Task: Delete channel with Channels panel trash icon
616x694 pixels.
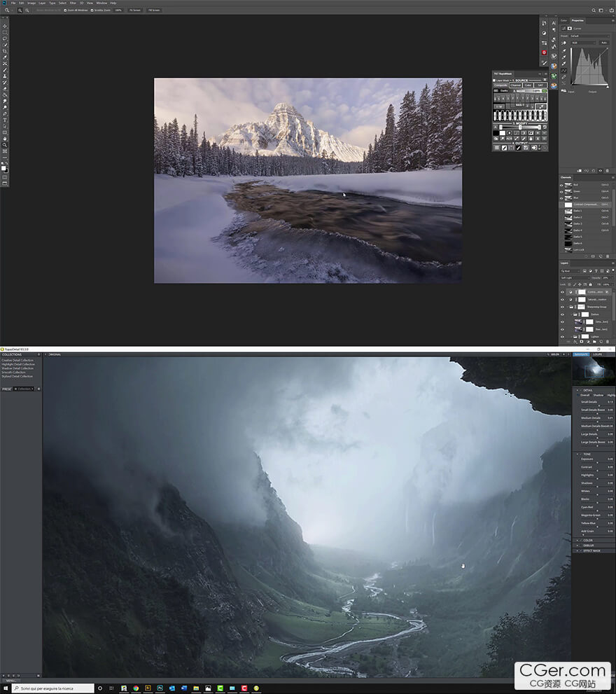Action: pos(608,256)
